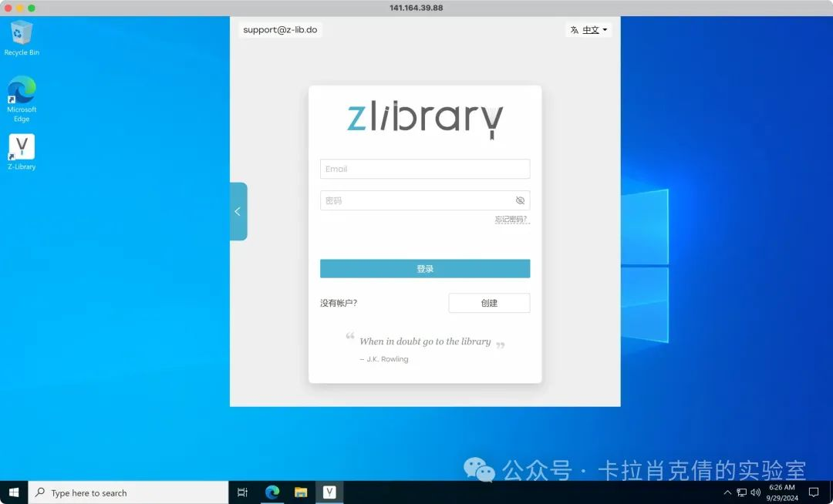Viewport: 833px width, 504px height.
Task: Open the notification center icon
Action: [813, 492]
